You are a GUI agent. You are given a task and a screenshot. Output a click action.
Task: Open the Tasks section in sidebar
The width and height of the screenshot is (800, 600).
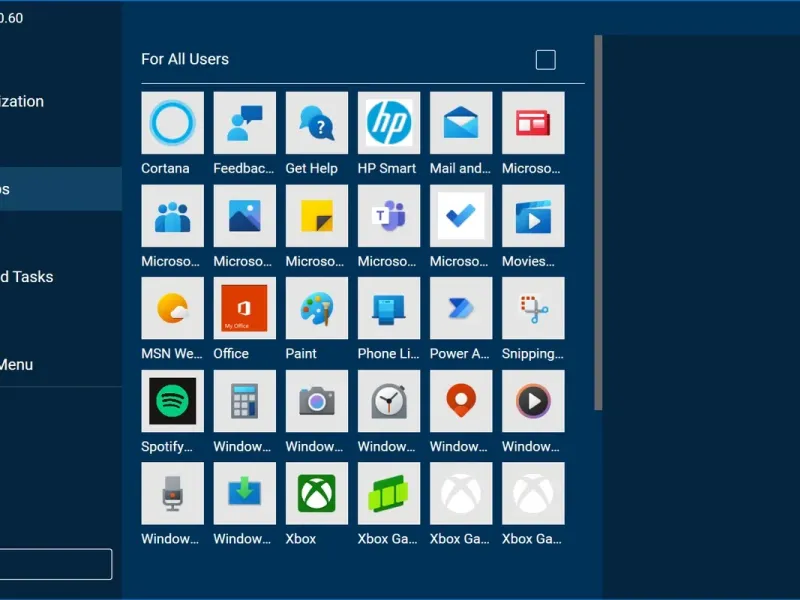(x=61, y=277)
